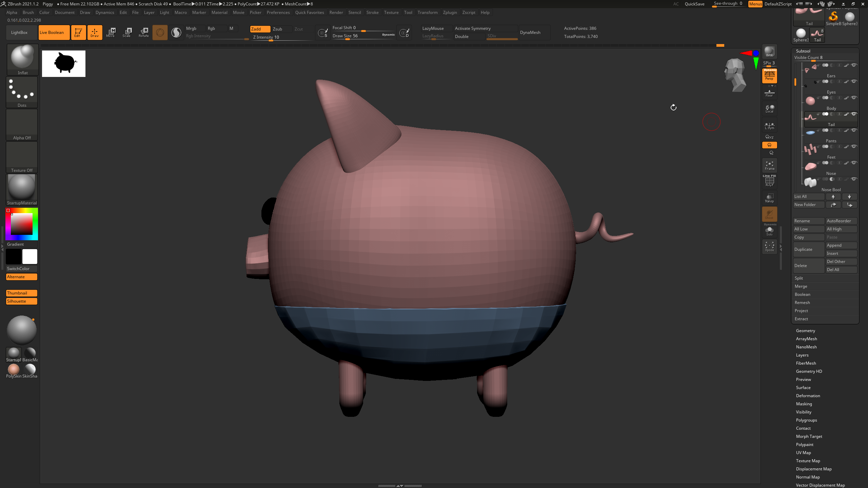Activate the Edit mode button

(x=78, y=33)
